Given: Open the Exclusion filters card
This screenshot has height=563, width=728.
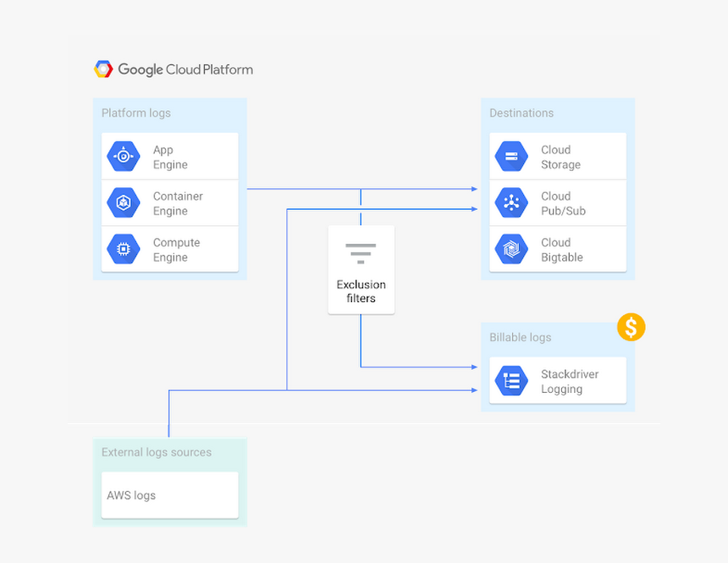Looking at the screenshot, I should tap(361, 270).
